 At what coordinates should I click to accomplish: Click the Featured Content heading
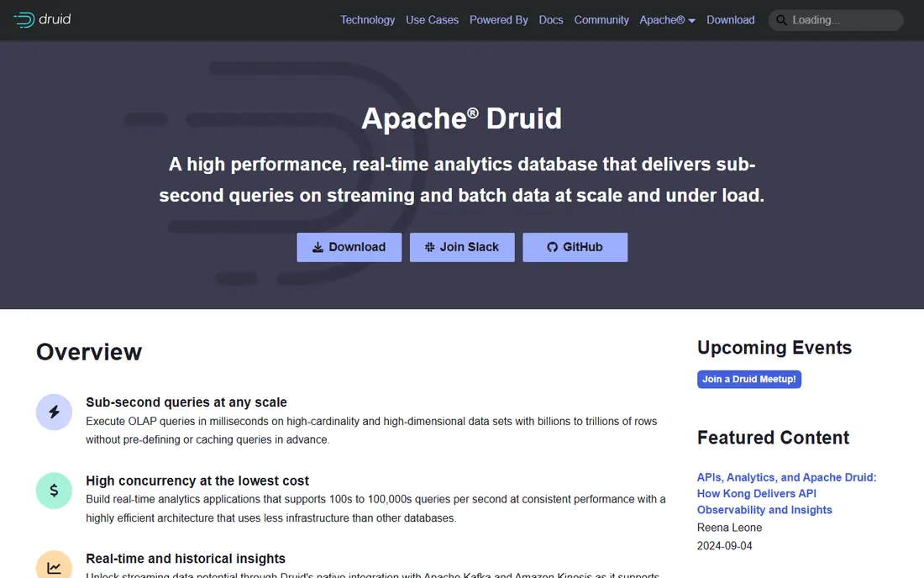[x=773, y=438]
